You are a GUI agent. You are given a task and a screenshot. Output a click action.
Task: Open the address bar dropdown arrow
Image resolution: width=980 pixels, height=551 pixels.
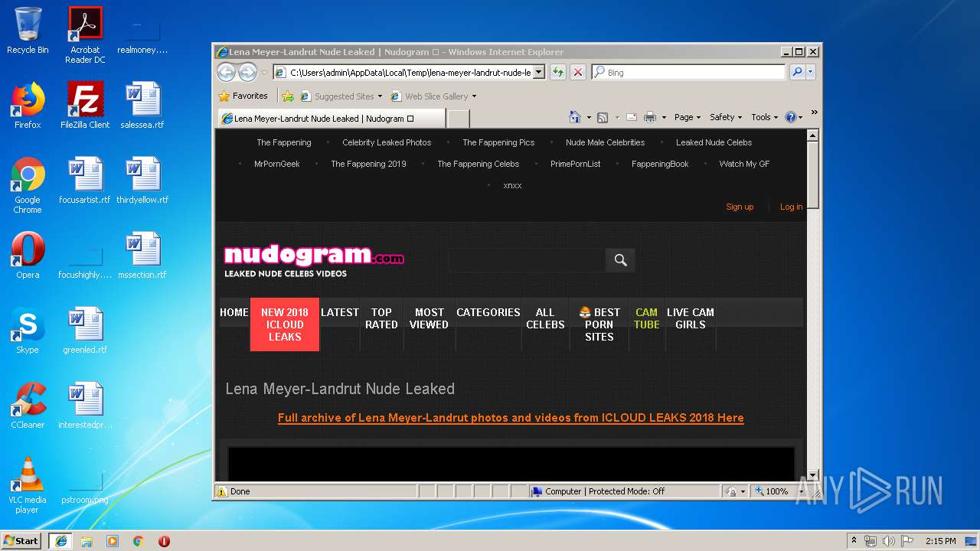tap(538, 72)
